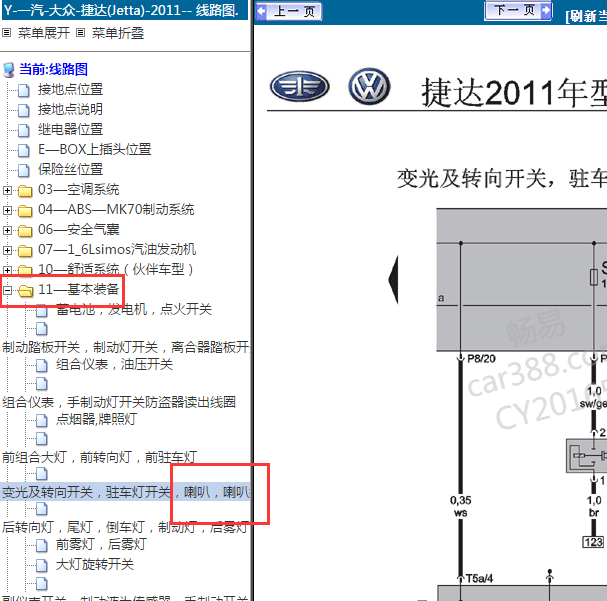Click the folder icon of 06—安全气囊
This screenshot has height=601, width=607.
[x=25, y=231]
